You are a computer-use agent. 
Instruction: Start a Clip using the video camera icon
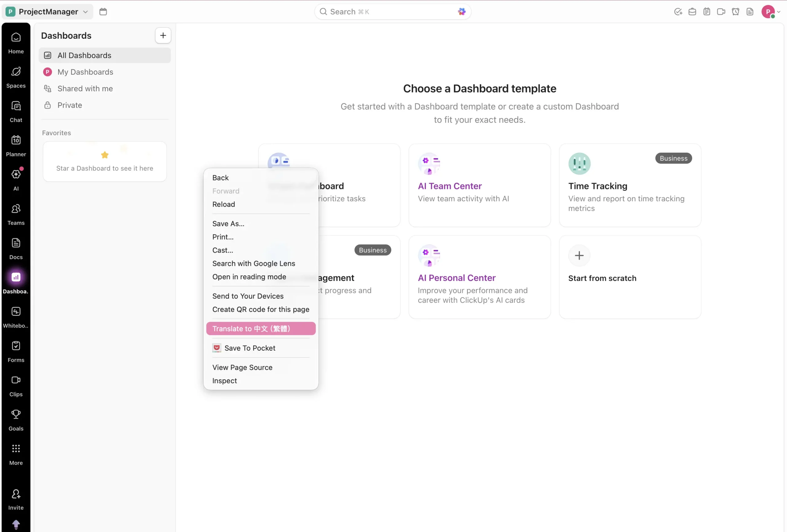[x=721, y=11]
